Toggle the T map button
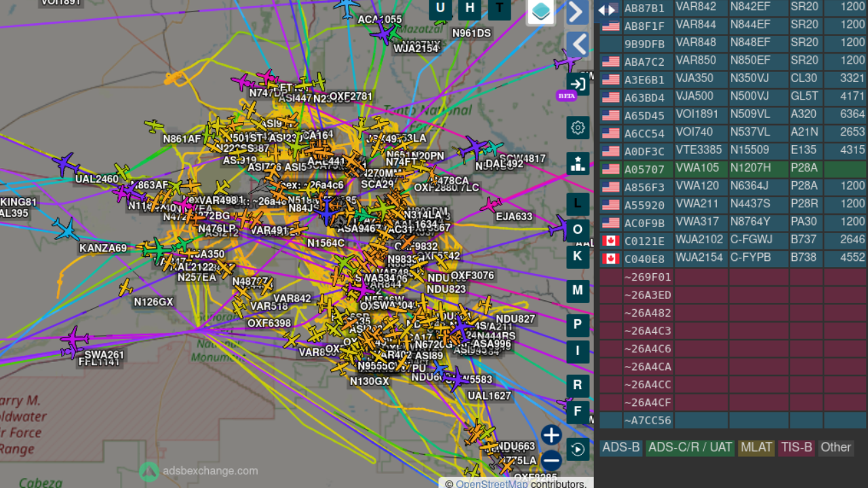 [500, 8]
